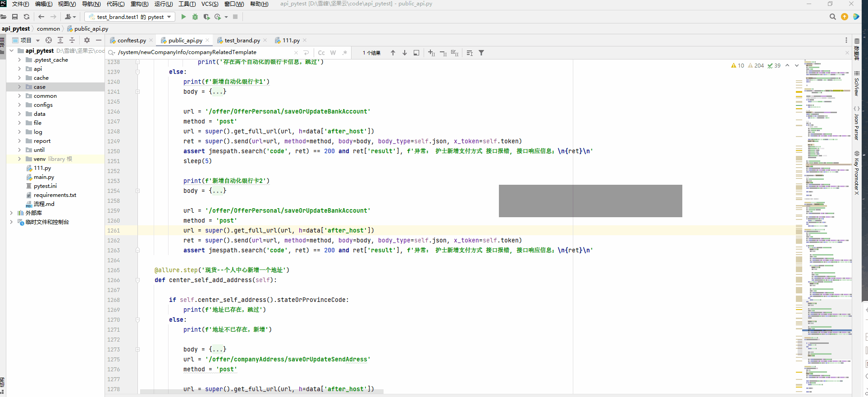Click the common breadcrumb link
Image resolution: width=868 pixels, height=397 pixels.
coord(48,28)
